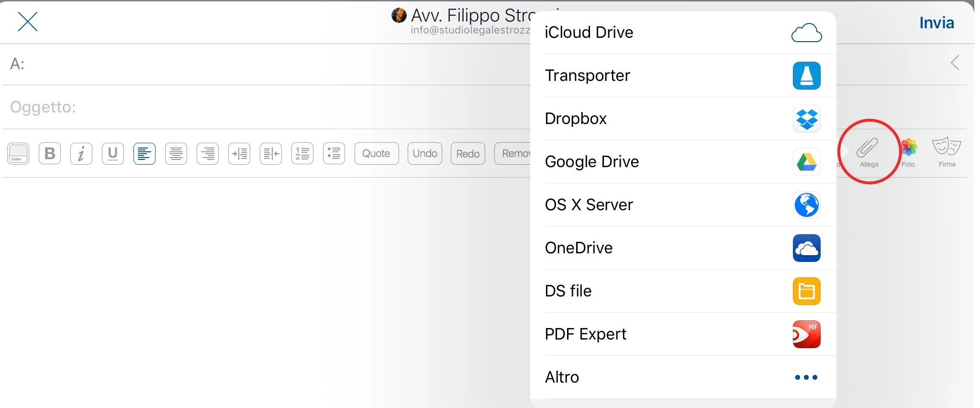Choose OneDrive as attachment source
This screenshot has width=980, height=408.
(683, 248)
